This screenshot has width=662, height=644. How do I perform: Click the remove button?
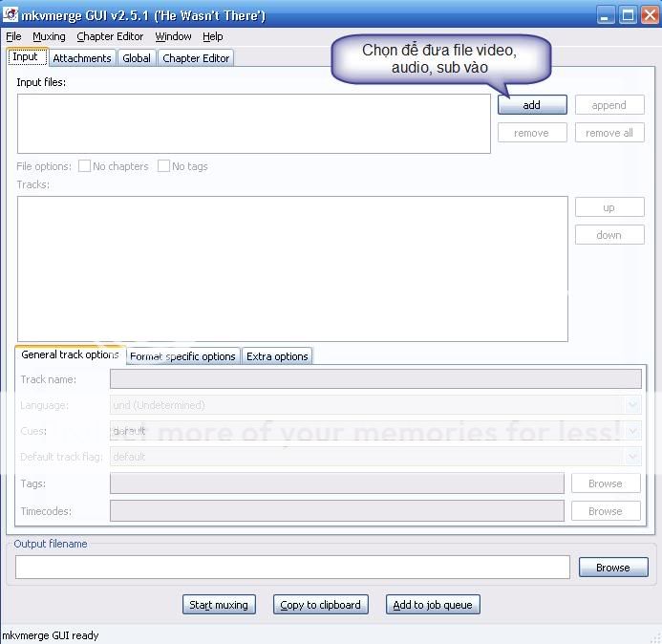pyautogui.click(x=532, y=133)
